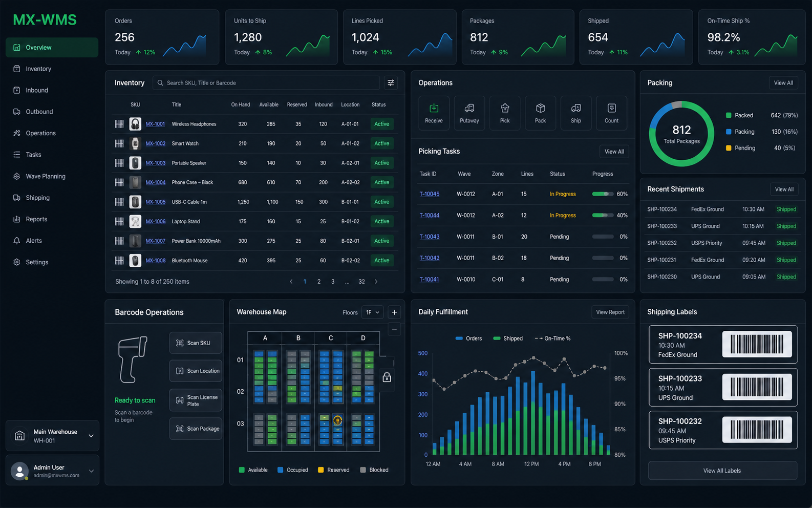812x508 pixels.
Task: Open the inventory filter settings icon
Action: (391, 83)
